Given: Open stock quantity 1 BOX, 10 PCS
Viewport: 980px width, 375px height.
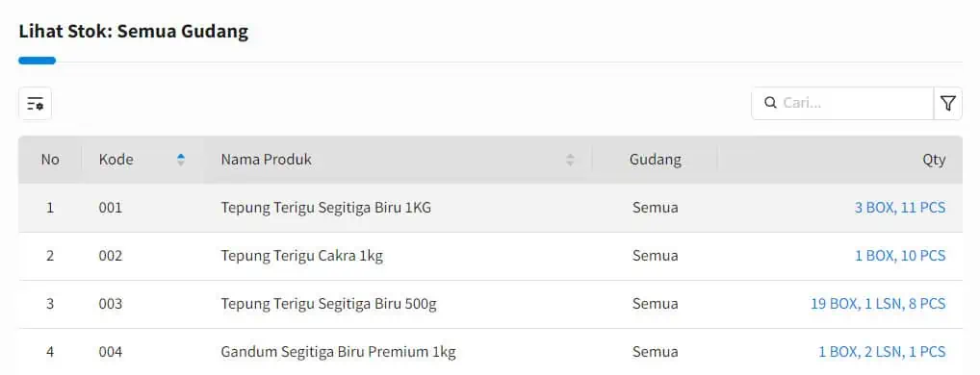Looking at the screenshot, I should click(x=900, y=256).
